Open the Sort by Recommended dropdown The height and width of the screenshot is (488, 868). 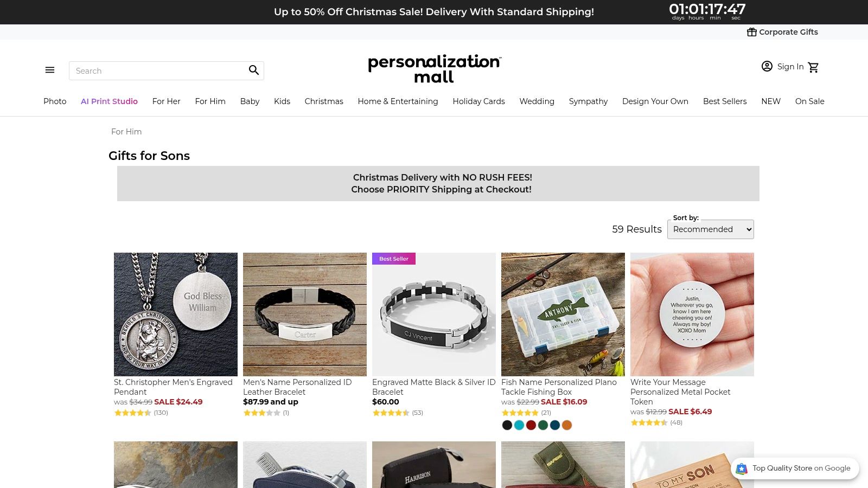[x=711, y=229]
